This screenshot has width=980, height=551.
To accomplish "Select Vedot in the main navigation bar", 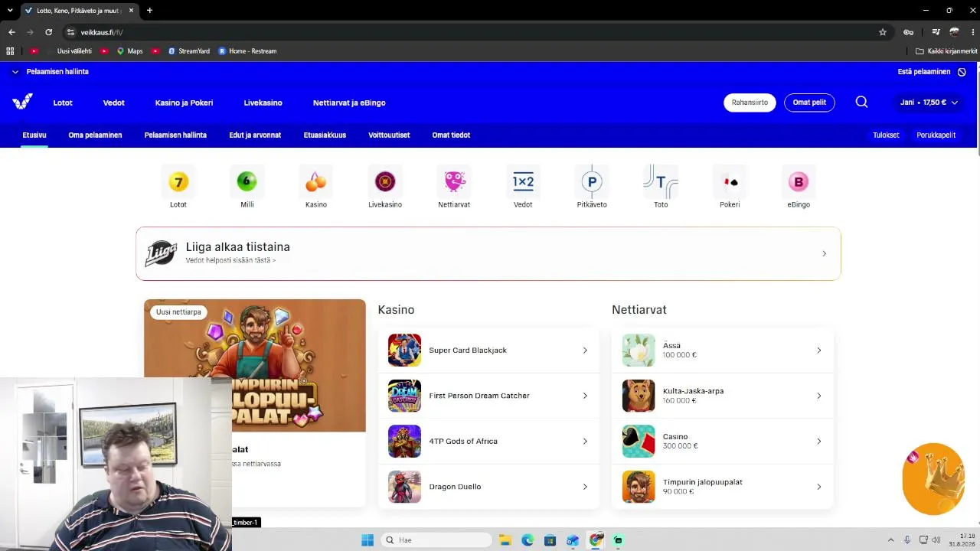I will click(113, 103).
